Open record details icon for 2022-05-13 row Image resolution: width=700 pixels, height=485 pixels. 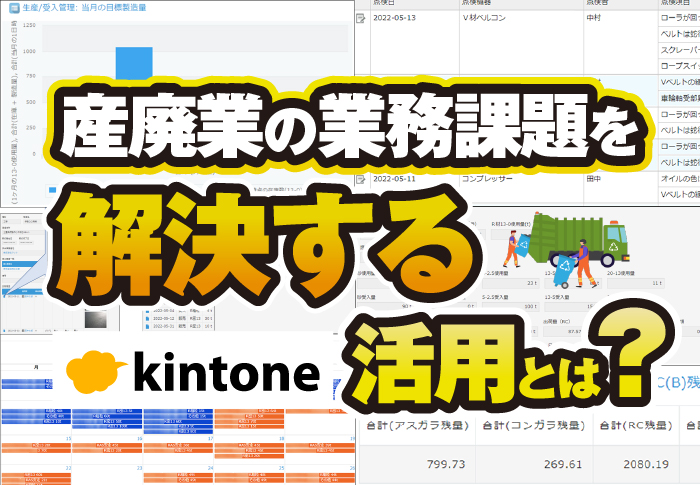[361, 18]
